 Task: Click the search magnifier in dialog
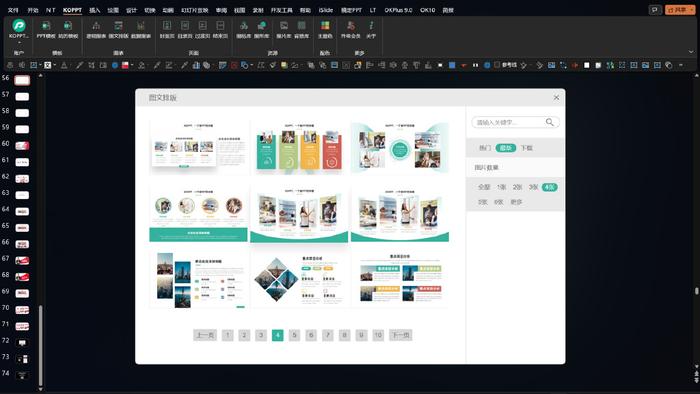tap(550, 122)
